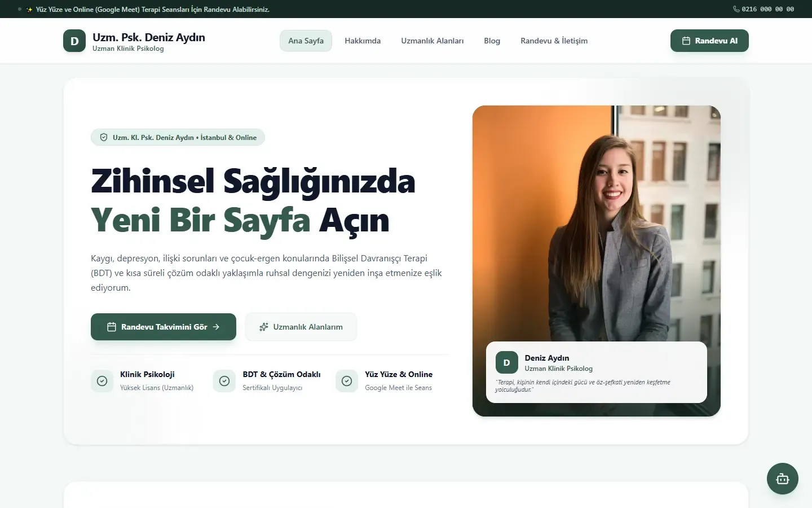Click the Uzmanlık Alanlarım button text
Screen dimensions: 812x508
[x=308, y=327]
